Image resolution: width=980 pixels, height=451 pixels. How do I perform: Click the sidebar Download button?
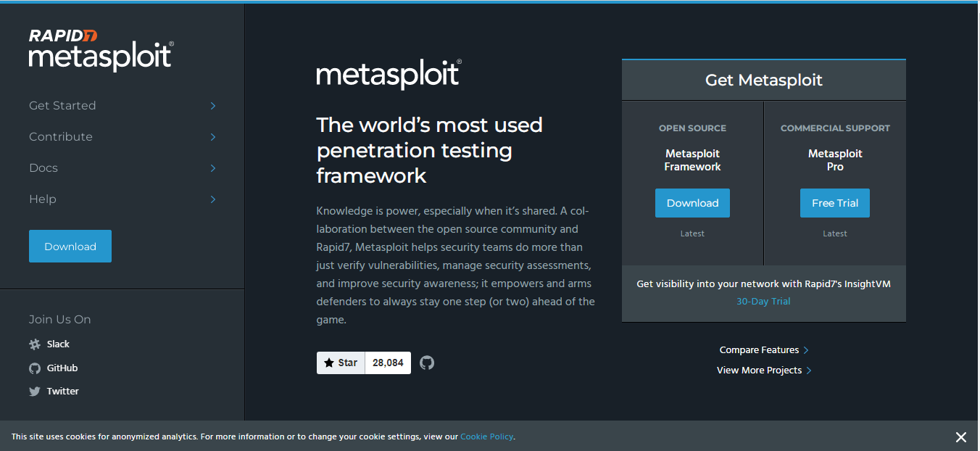coord(70,247)
